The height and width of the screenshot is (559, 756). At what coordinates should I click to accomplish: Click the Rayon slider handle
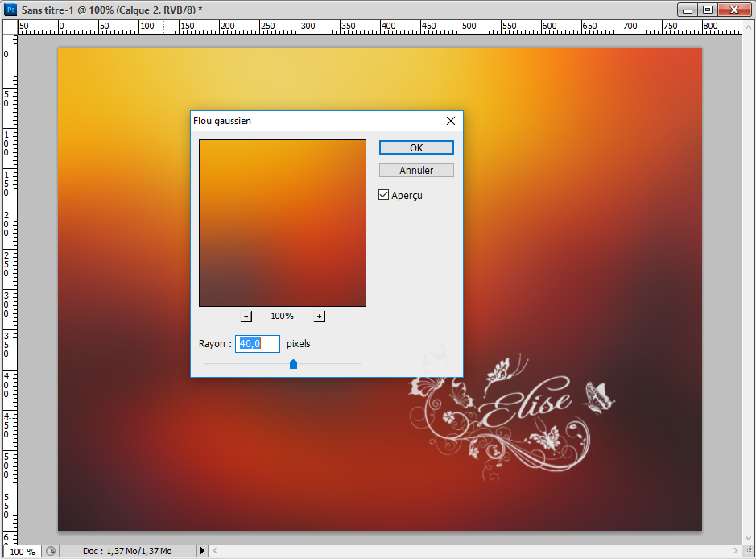pyautogui.click(x=293, y=364)
